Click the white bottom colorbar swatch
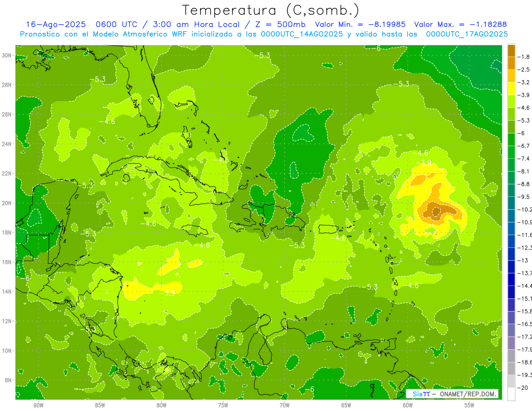532x411 pixels. coord(511,394)
